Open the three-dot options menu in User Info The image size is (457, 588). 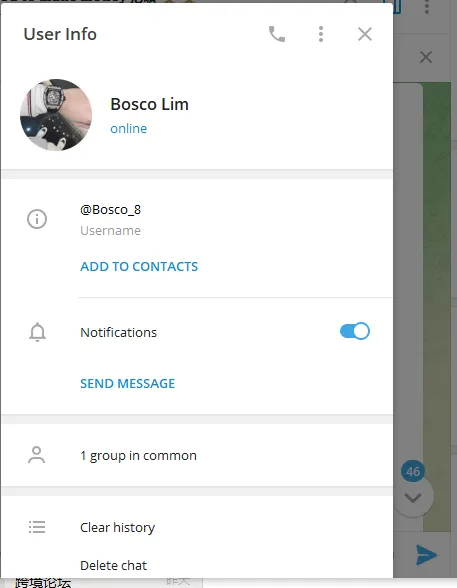(321, 34)
